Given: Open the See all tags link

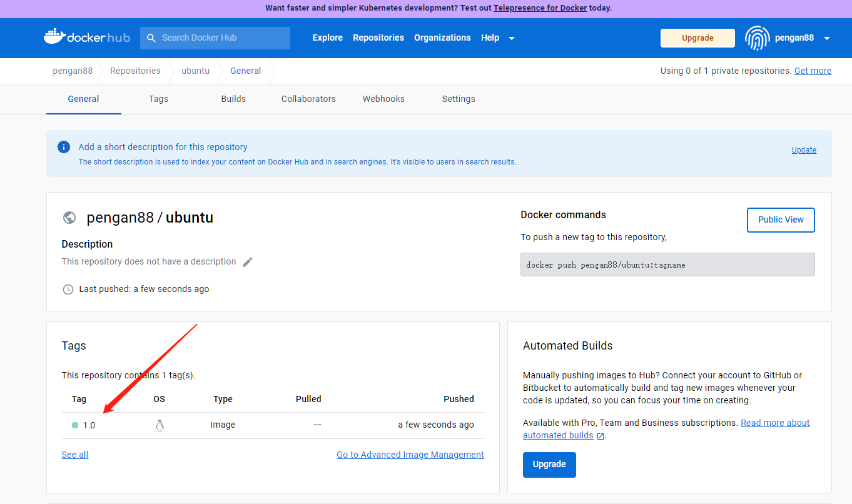Looking at the screenshot, I should click(75, 455).
